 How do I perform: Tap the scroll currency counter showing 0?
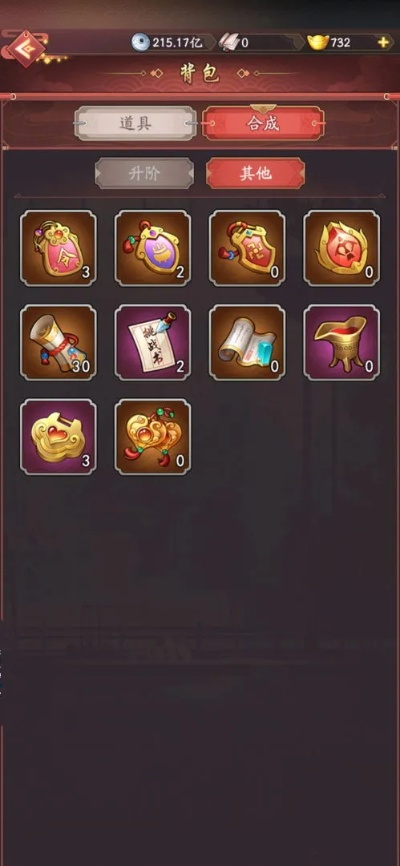pyautogui.click(x=260, y=43)
